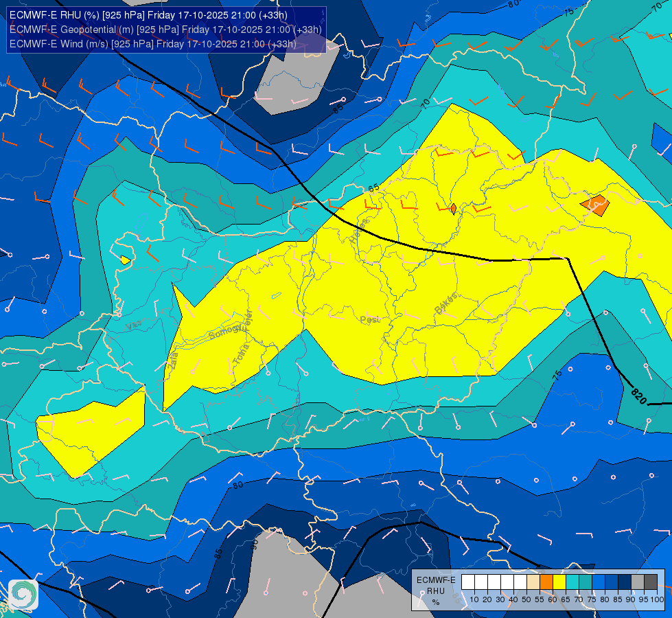Click the Pest county label
The width and height of the screenshot is (672, 618).
[x=369, y=319]
